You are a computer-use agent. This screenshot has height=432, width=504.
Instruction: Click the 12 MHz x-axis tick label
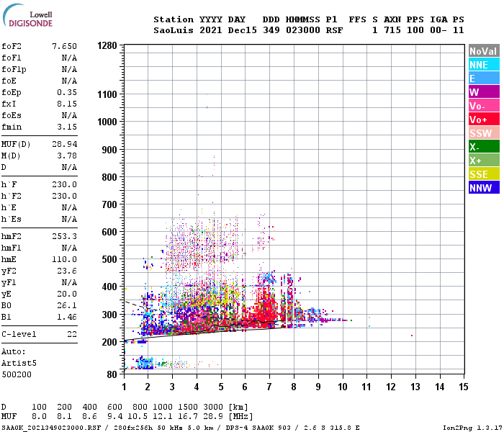click(391, 387)
